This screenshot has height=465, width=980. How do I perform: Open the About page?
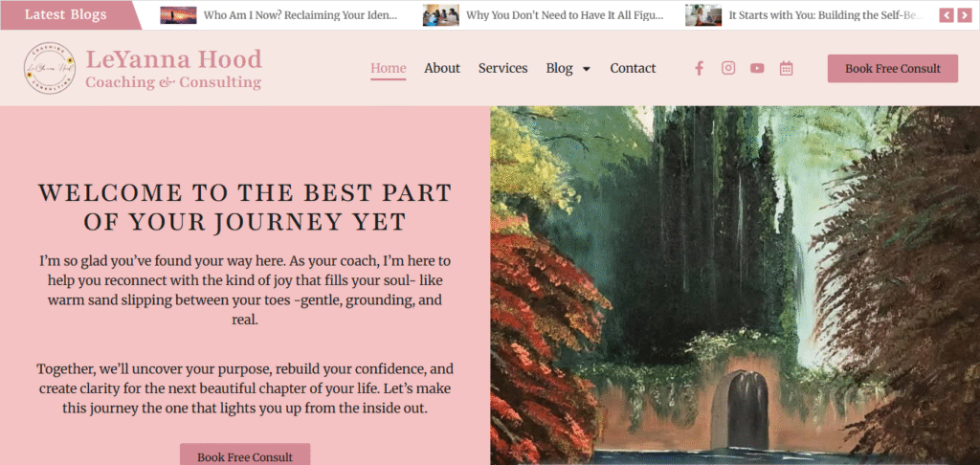[442, 68]
